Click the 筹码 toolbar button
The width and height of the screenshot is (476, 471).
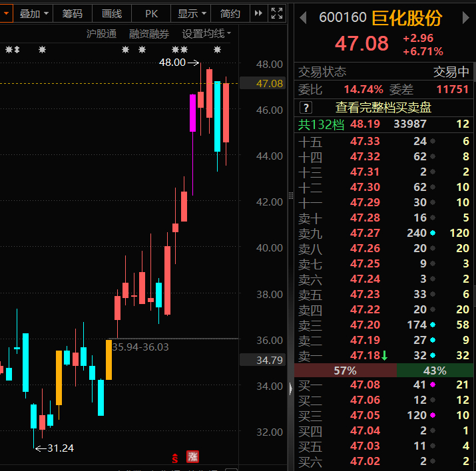[73, 14]
